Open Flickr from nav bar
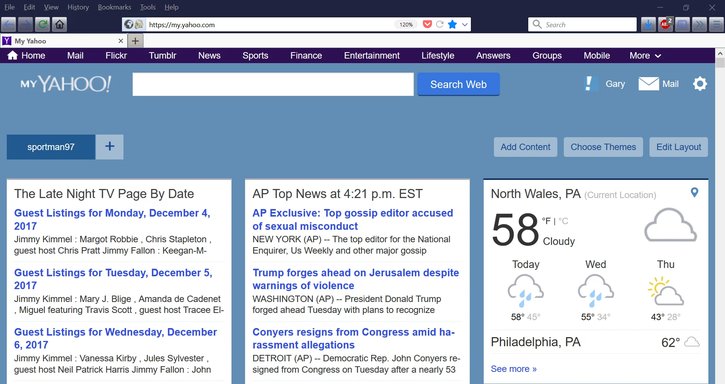Viewport: 725px width, 384px height. click(116, 56)
